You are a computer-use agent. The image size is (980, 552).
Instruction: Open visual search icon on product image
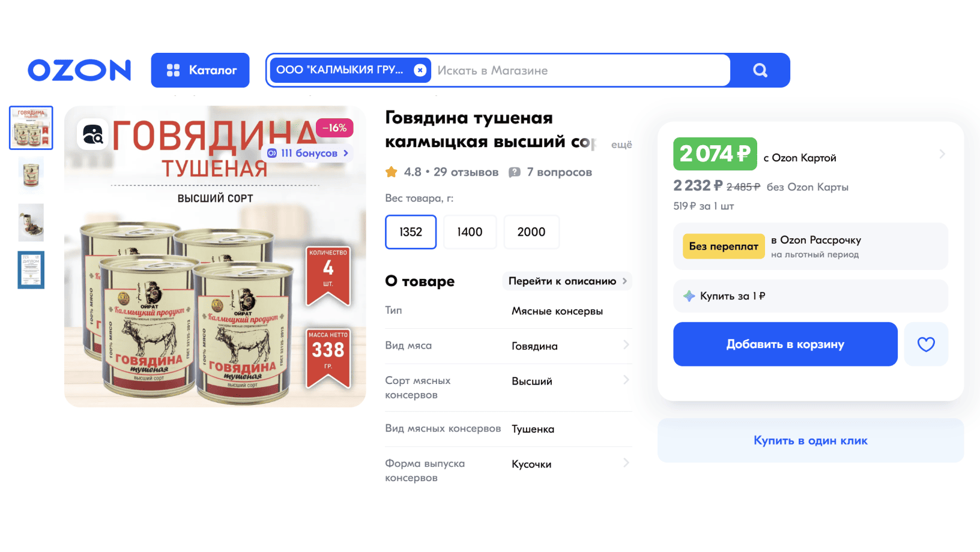[x=92, y=134]
